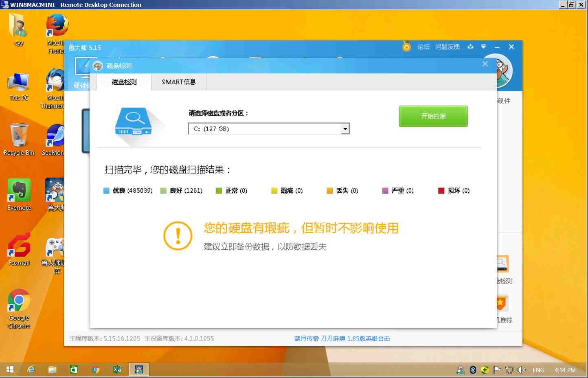Click the 瑕疵 yellow legend swatch
Image resolution: width=588 pixels, height=378 pixels.
(274, 191)
